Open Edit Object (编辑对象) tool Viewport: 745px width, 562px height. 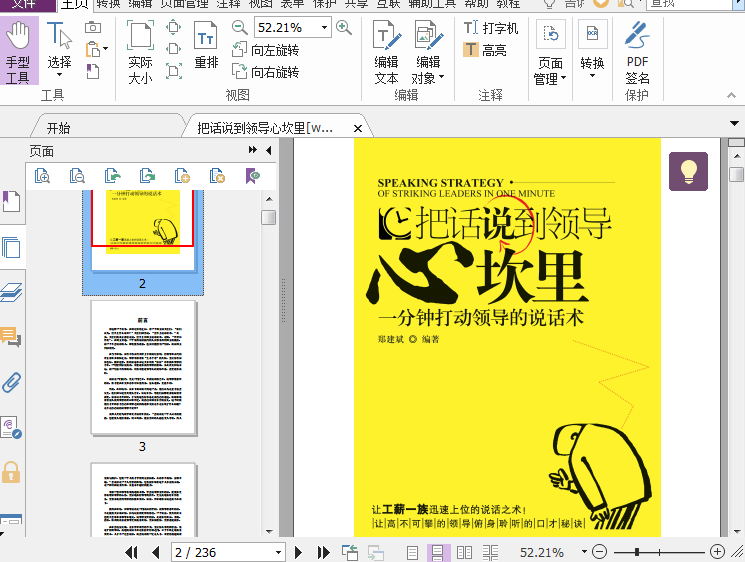[428, 52]
